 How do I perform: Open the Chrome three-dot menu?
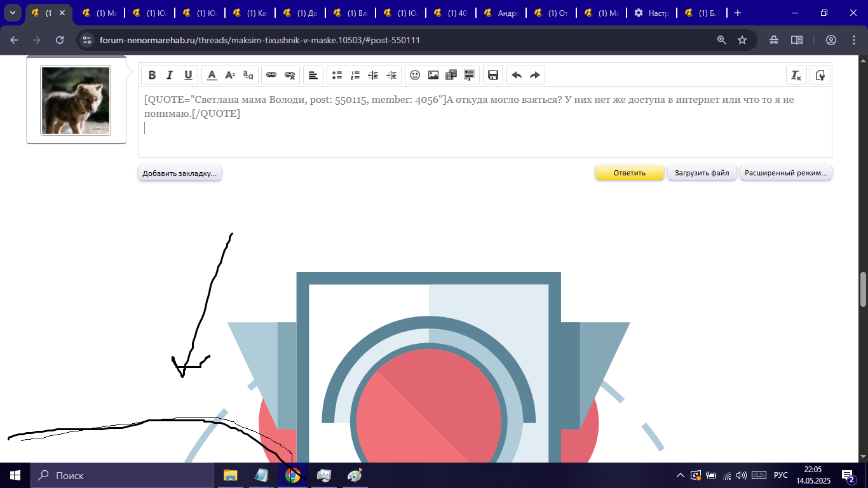coord(854,40)
